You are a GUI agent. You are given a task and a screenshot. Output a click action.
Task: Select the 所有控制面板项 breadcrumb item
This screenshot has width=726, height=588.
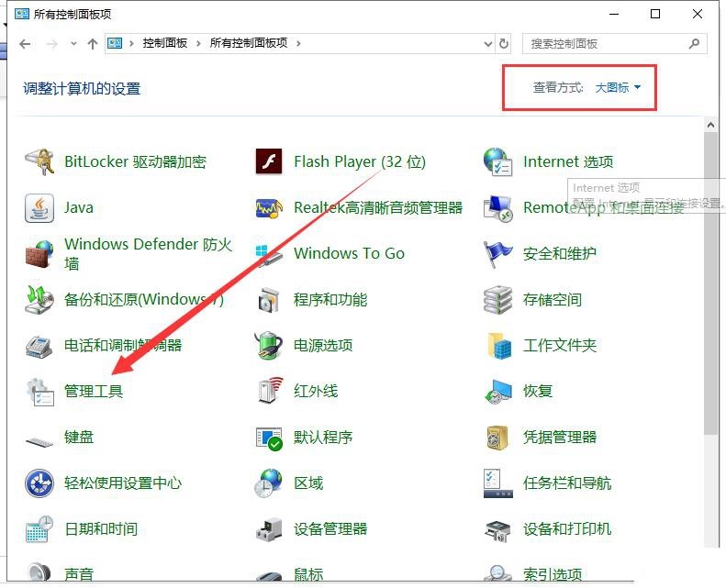pyautogui.click(x=249, y=43)
